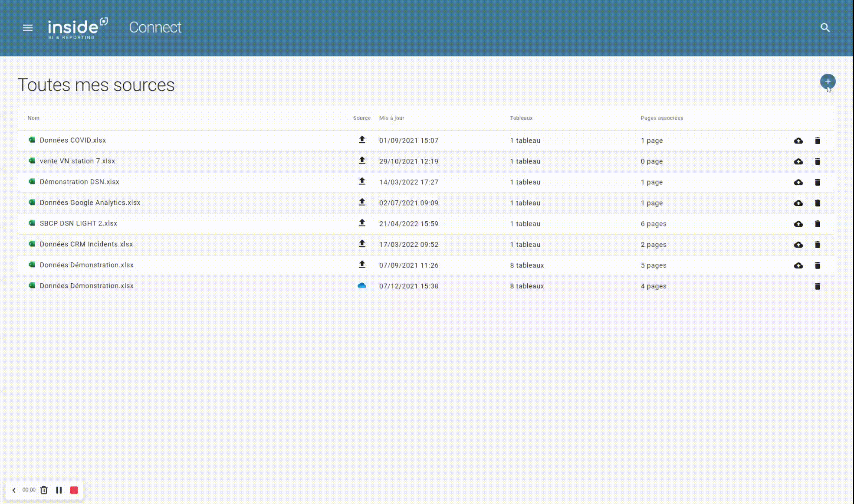Click the 0 page cell
The height and width of the screenshot is (504, 854).
[x=652, y=161]
